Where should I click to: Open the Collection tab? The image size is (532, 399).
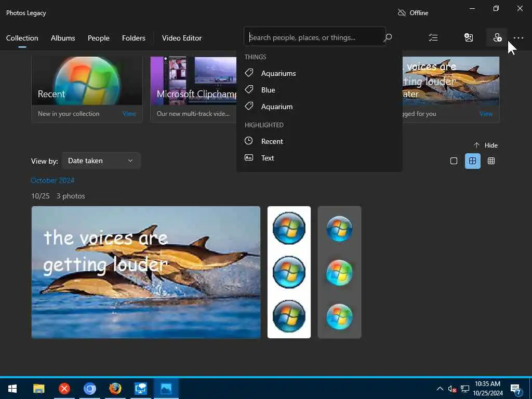point(22,38)
